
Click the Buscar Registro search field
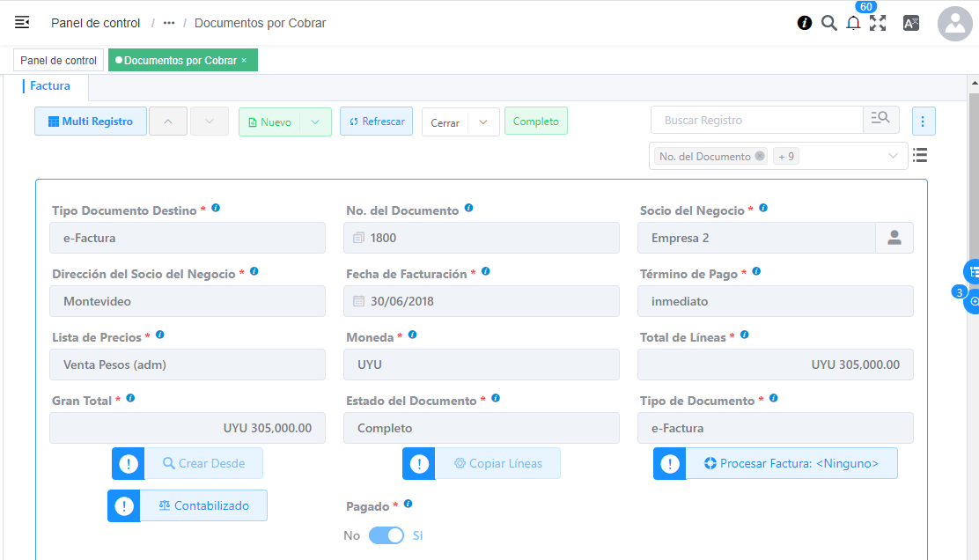pyautogui.click(x=757, y=121)
